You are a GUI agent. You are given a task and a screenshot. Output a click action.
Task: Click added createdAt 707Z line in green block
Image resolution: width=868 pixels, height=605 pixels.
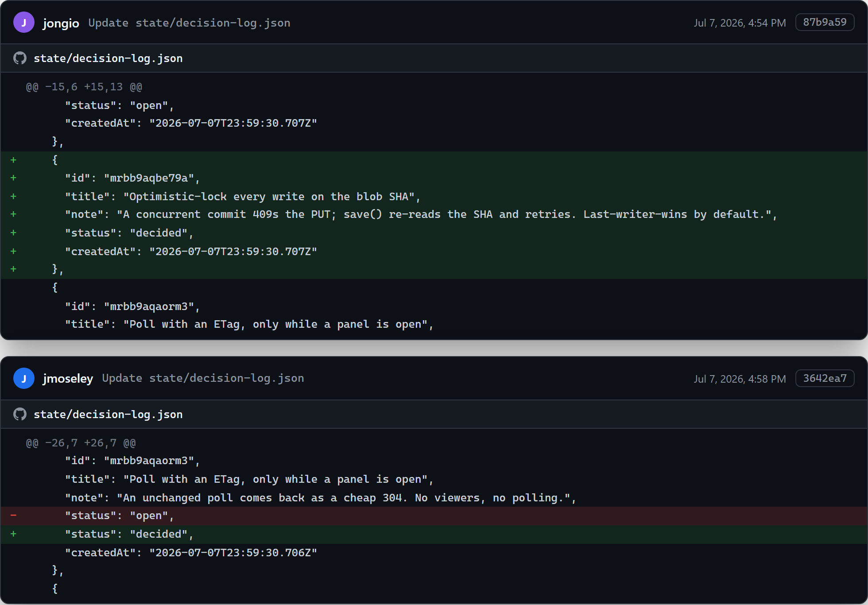coord(434,252)
